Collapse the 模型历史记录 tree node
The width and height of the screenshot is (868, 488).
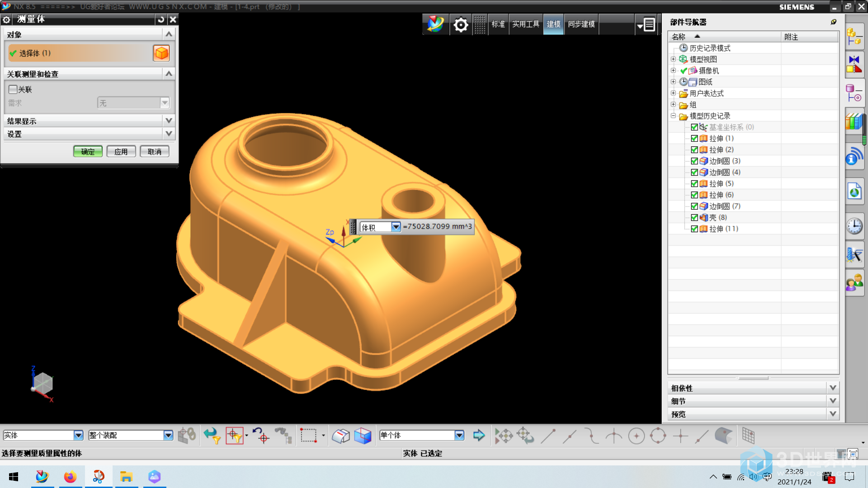[x=673, y=116]
